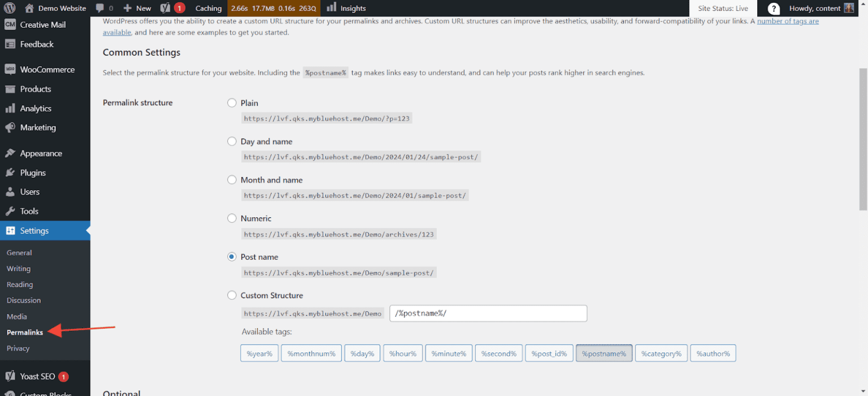Click the Yoast SEO notification icon in toolbar
This screenshot has width=868, height=396.
click(x=167, y=8)
